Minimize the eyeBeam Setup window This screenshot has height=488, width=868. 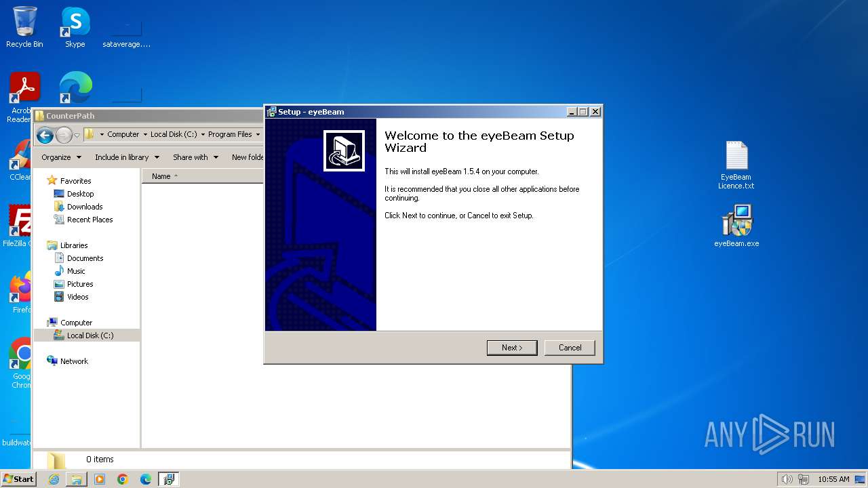click(x=572, y=112)
